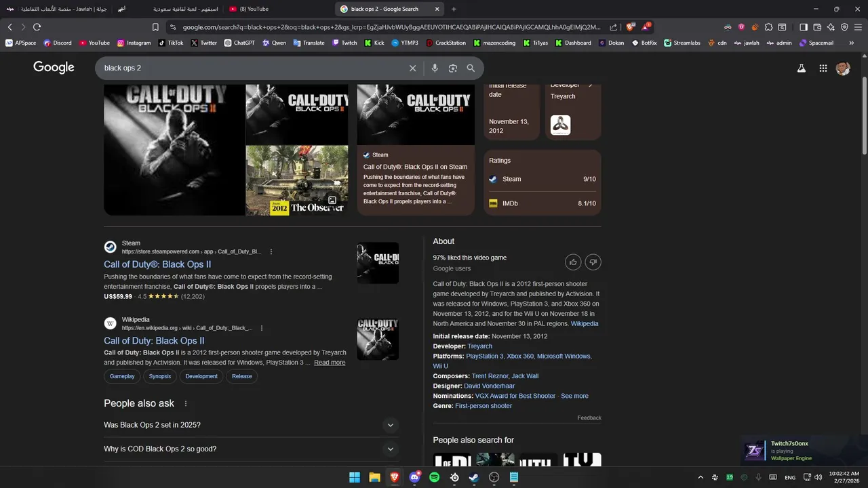Image resolution: width=868 pixels, height=488 pixels.
Task: Dislike this video game with thumbs down
Action: [x=593, y=262]
